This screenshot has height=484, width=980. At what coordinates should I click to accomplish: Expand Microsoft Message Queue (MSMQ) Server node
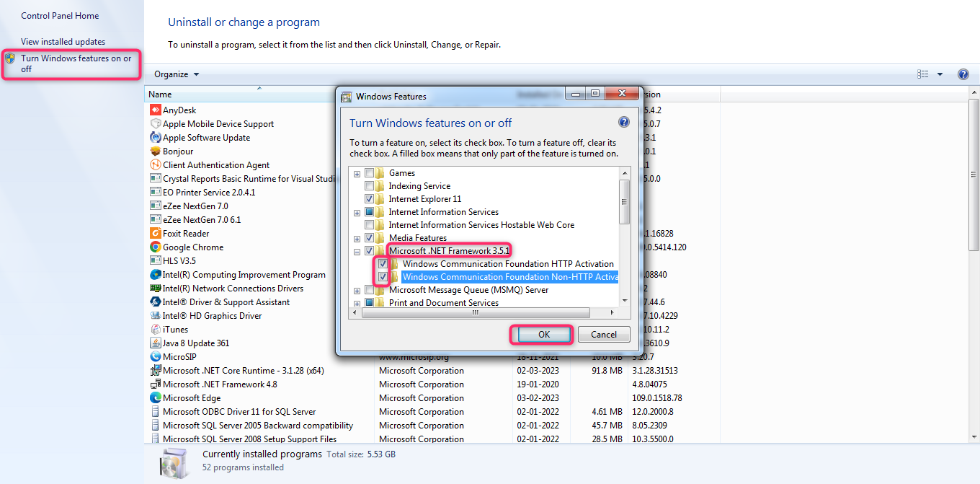pyautogui.click(x=357, y=290)
